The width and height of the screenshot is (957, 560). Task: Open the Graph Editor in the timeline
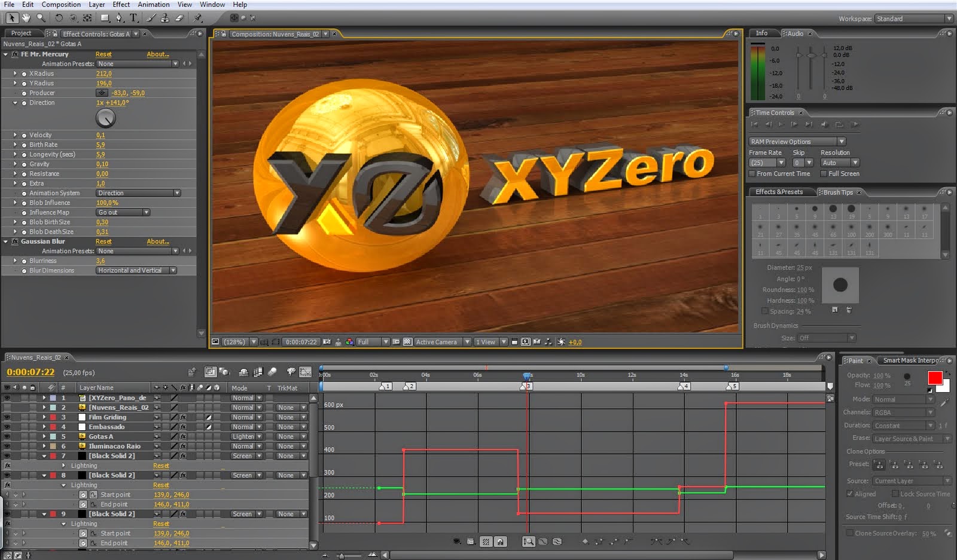click(x=305, y=372)
